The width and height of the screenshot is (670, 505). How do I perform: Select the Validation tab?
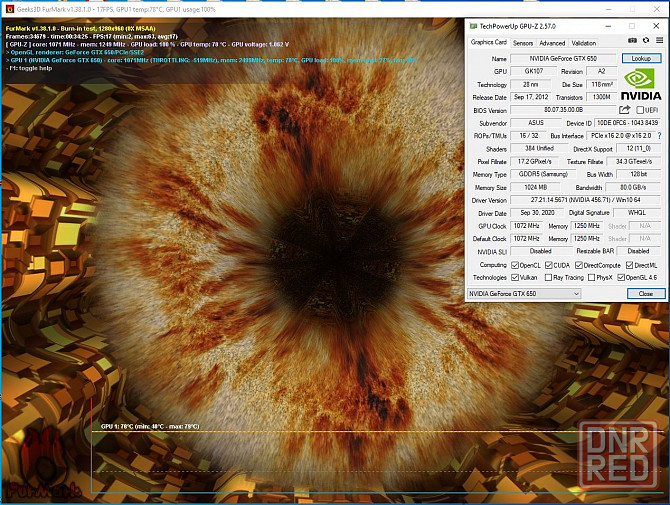[583, 43]
